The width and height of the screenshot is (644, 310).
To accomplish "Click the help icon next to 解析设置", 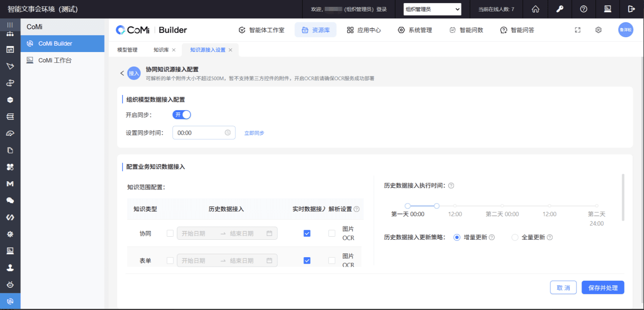I will coord(356,209).
